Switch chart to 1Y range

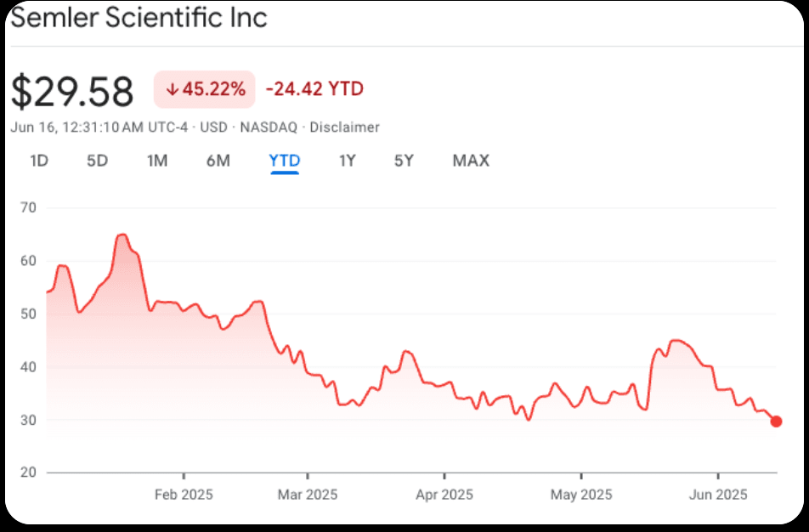click(347, 161)
